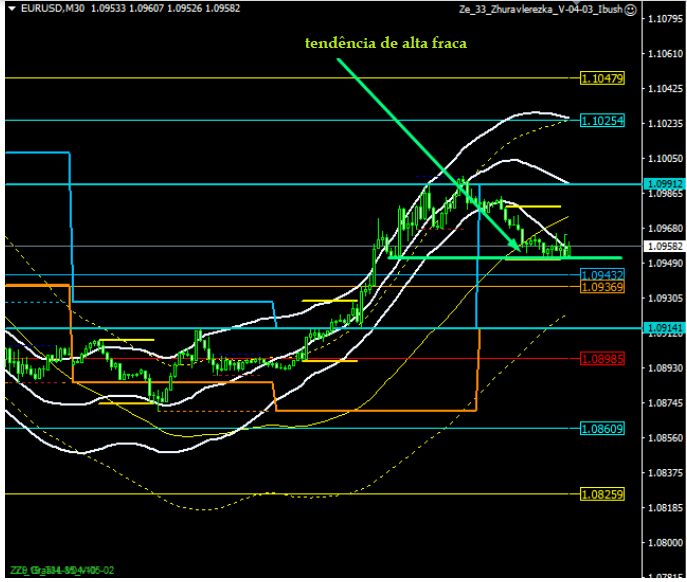This screenshot has width=687, height=582.
Task: Select the 1.09912 cyan level tag
Action: (602, 185)
